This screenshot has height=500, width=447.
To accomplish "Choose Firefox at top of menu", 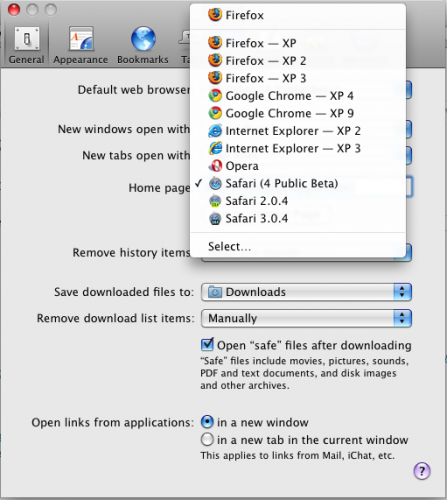I will pos(298,15).
